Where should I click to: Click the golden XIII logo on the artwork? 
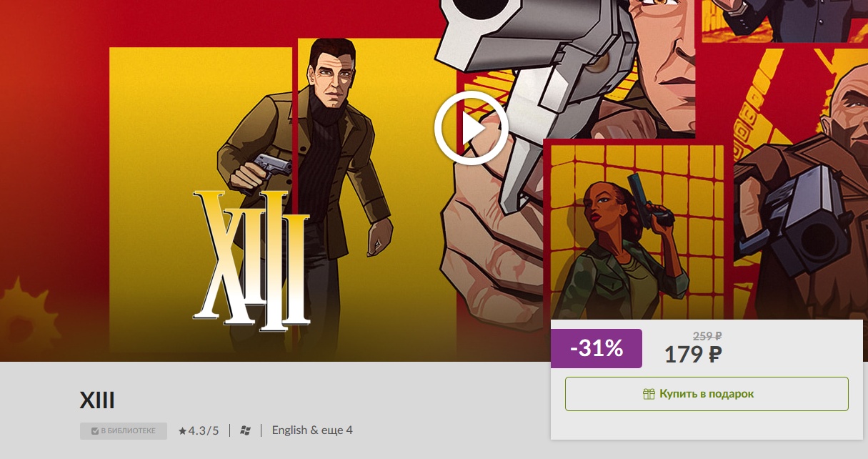(251, 261)
